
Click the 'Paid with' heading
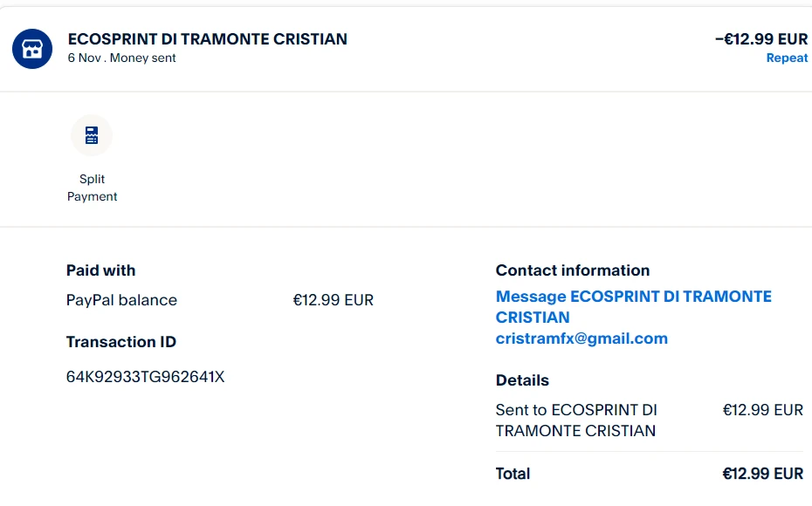pyautogui.click(x=101, y=270)
